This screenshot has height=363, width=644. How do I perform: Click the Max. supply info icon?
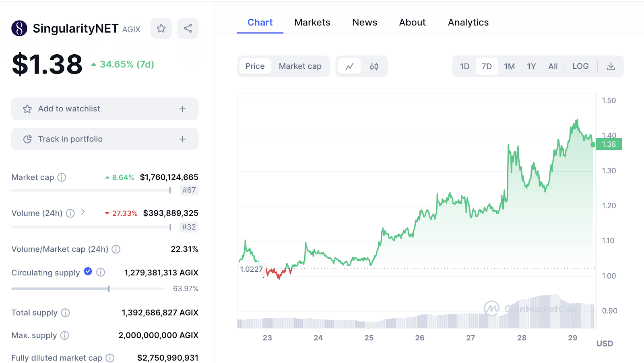tap(65, 335)
